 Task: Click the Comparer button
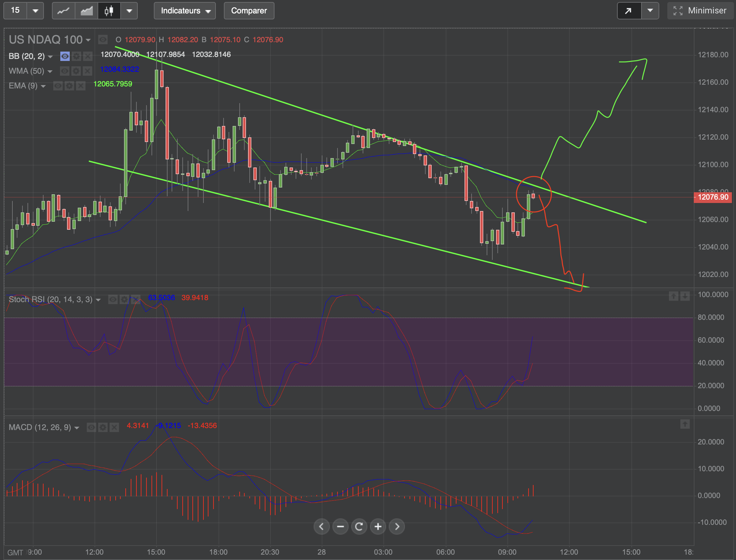(249, 11)
